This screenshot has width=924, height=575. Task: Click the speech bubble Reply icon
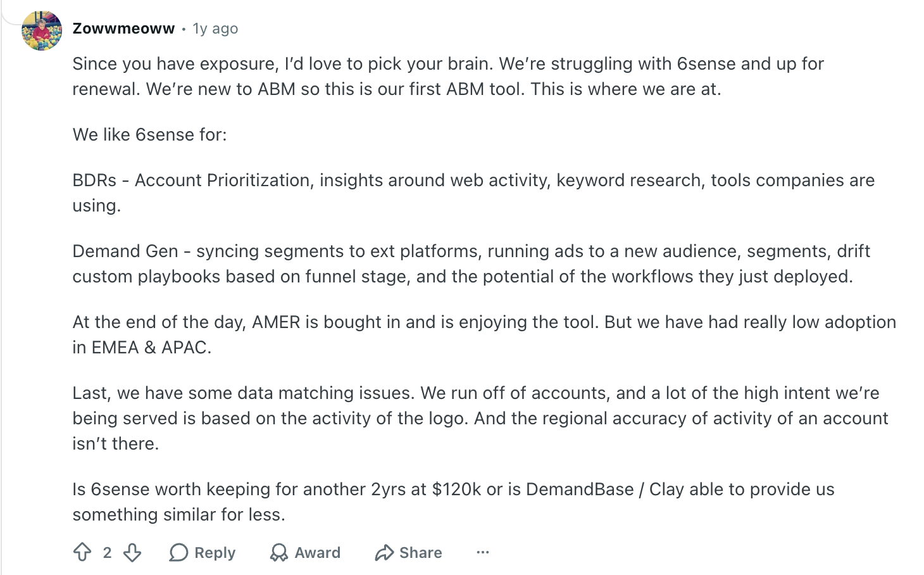[178, 553]
